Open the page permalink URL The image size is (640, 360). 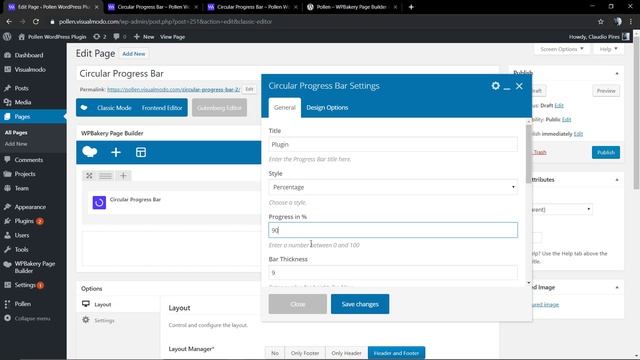(x=173, y=89)
